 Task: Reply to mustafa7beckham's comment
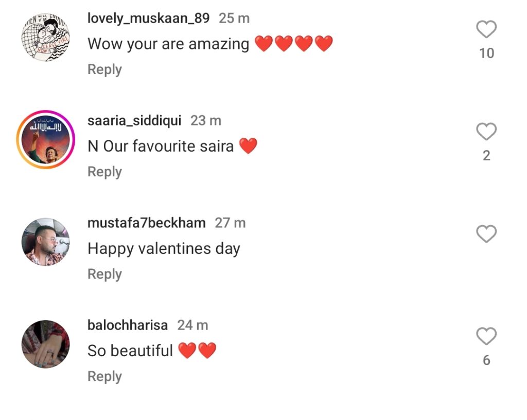click(x=104, y=274)
